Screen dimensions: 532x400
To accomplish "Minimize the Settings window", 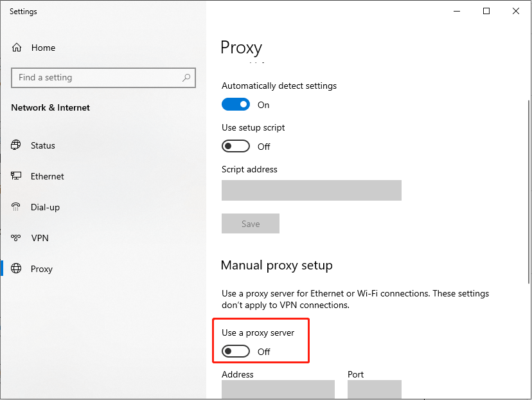I will point(457,11).
